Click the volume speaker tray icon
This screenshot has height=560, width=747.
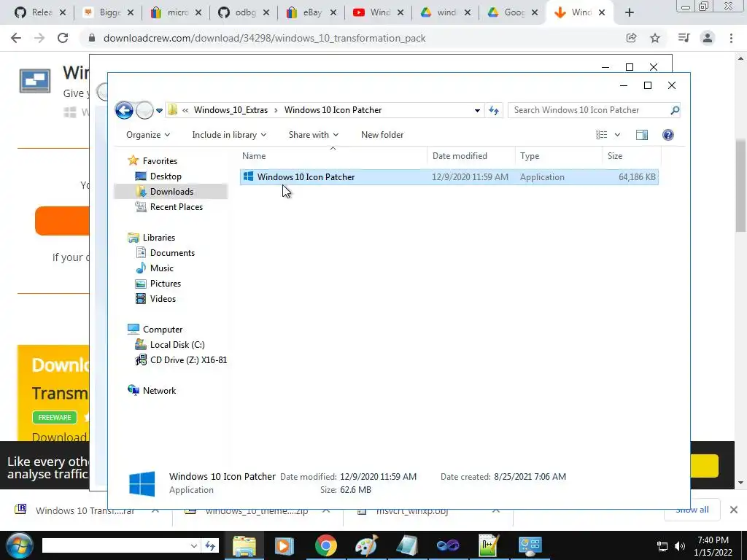pos(680,546)
